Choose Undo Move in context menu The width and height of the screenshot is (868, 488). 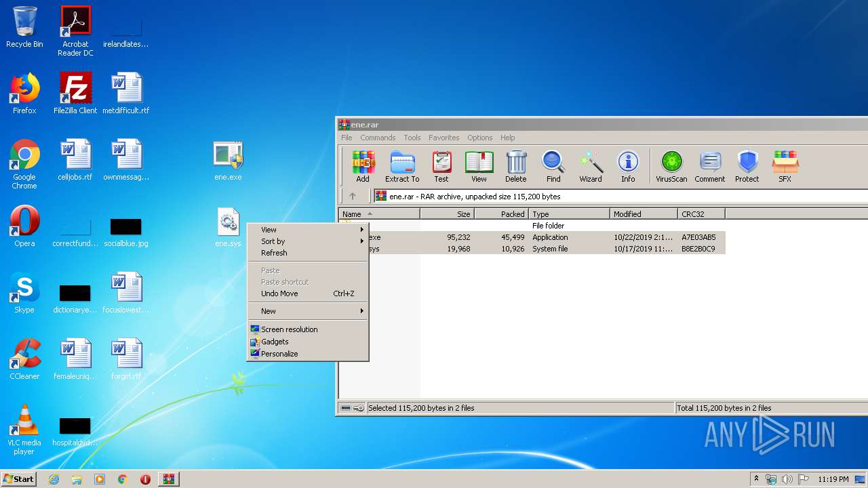click(308, 293)
